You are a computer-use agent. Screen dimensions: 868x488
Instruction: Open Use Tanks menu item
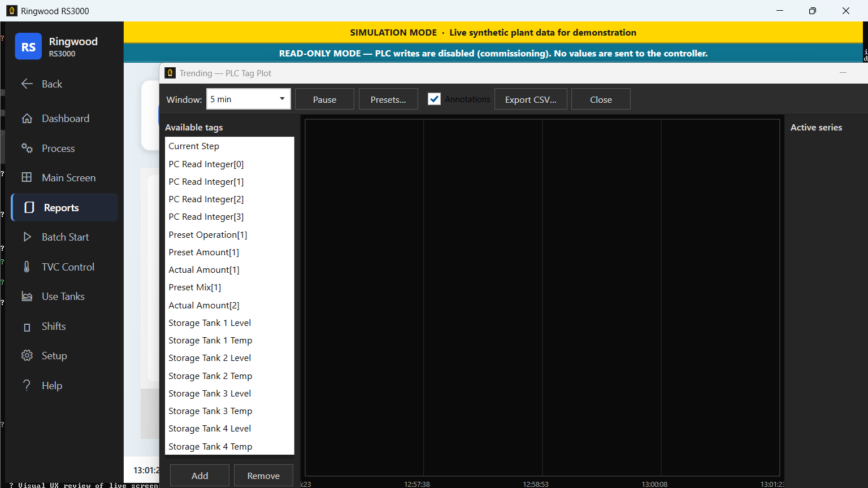(x=64, y=297)
